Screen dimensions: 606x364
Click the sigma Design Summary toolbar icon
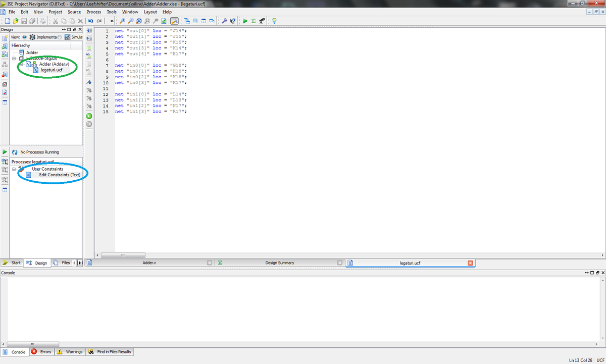tap(252, 21)
